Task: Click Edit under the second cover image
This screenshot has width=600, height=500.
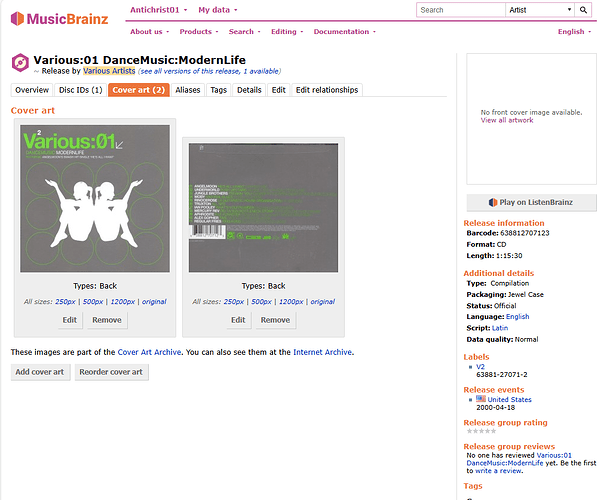Action: pos(238,320)
